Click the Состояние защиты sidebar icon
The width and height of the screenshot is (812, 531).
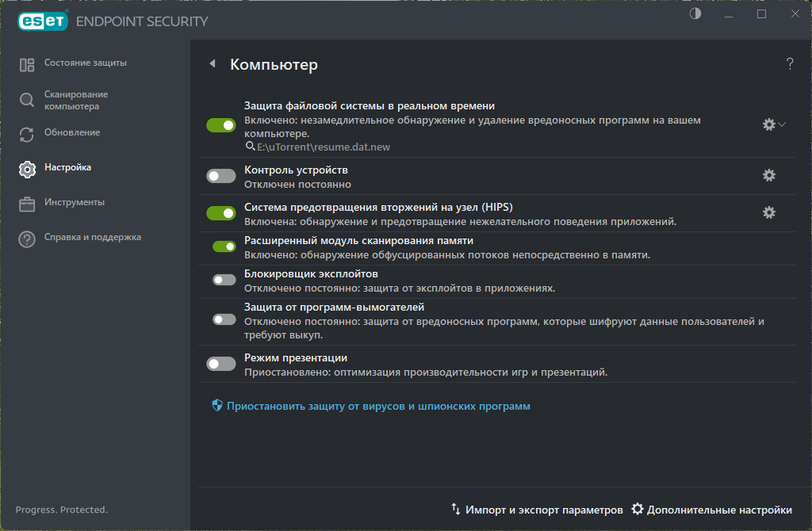(27, 65)
